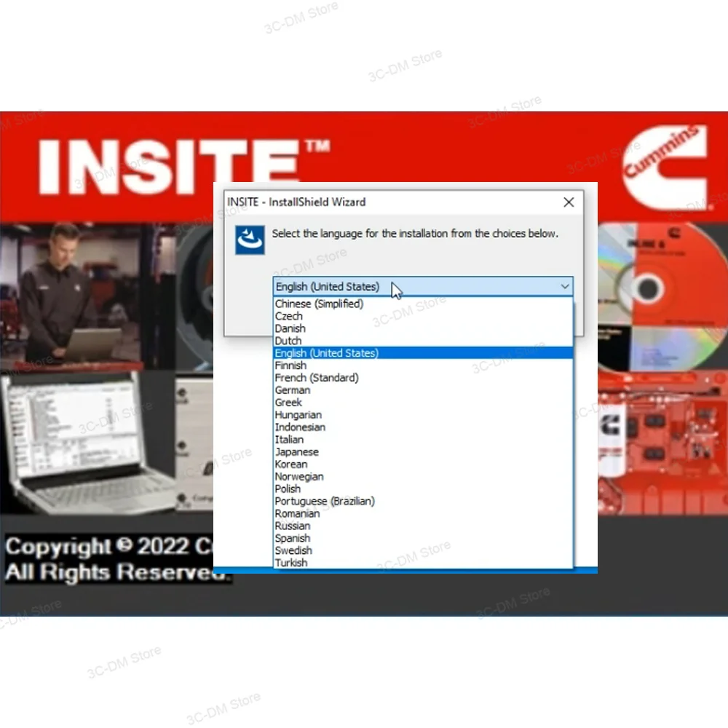Screen dimensions: 728x728
Task: Choose highlighted English (United States) list entry
Action: (423, 353)
